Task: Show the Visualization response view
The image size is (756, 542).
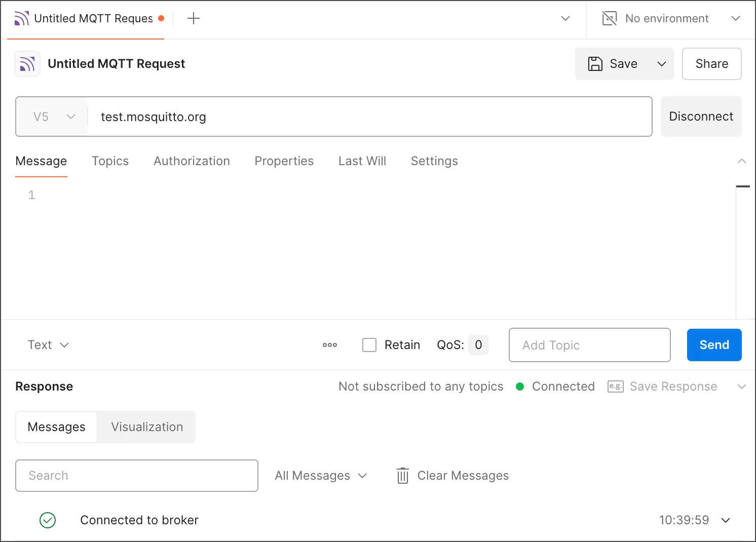Action: pos(147,427)
